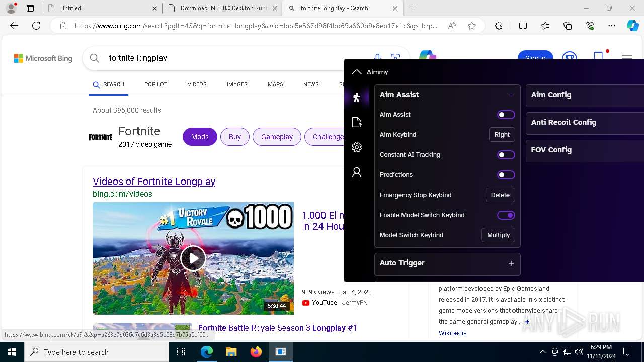The height and width of the screenshot is (362, 644).
Task: Open browser Extensions puzzle icon
Action: pos(499,26)
